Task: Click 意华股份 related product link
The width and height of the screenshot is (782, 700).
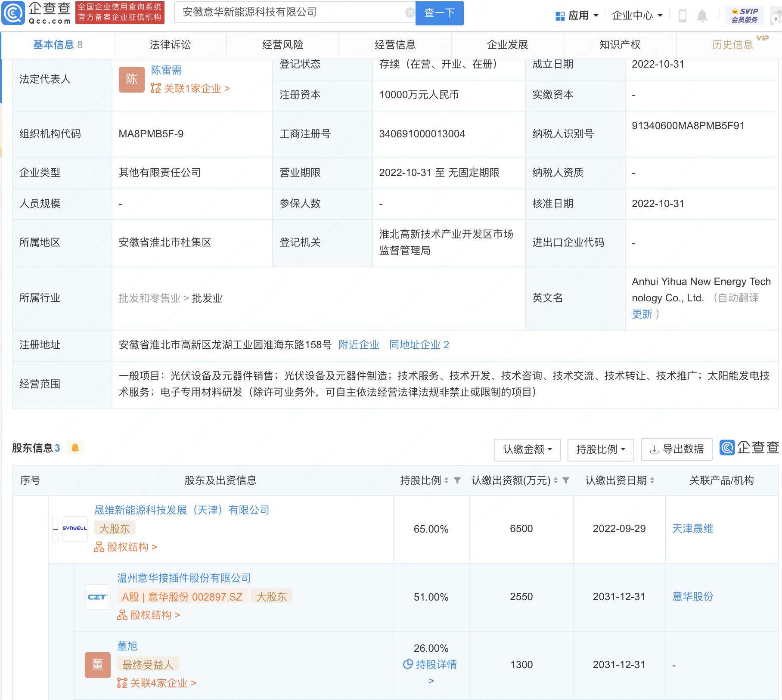Action: click(x=692, y=597)
